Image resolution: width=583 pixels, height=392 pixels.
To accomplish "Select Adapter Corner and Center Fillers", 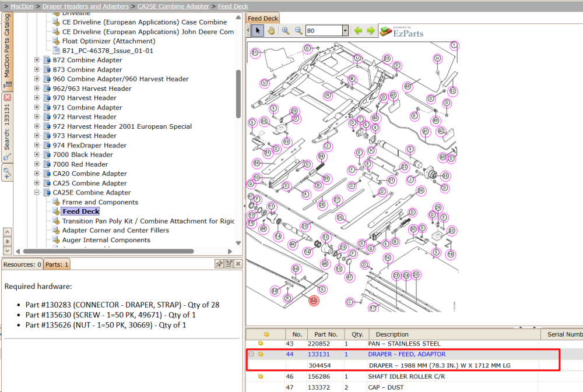I will (x=115, y=231).
